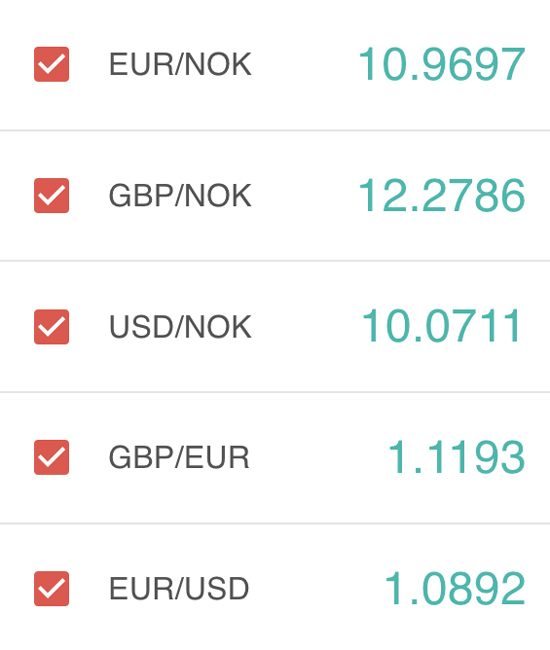Click the EUR/NOK pair label

(180, 65)
